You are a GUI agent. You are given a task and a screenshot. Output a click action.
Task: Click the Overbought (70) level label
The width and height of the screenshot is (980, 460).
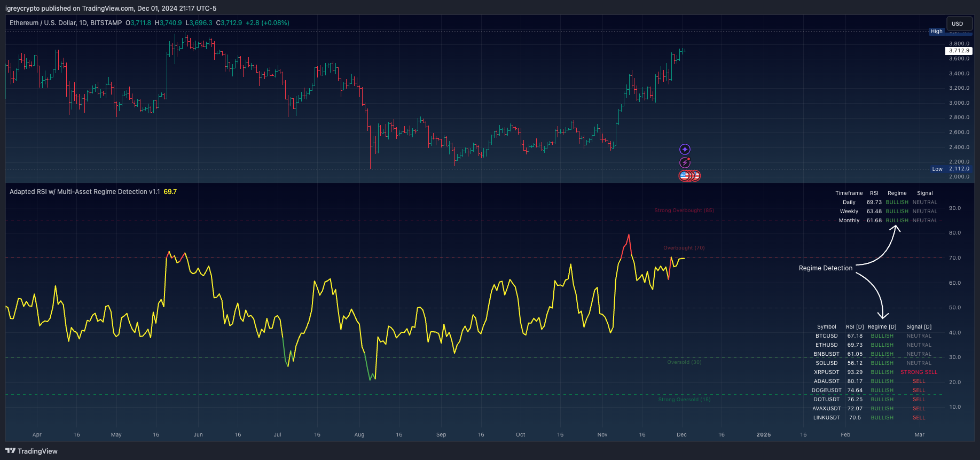click(x=684, y=248)
